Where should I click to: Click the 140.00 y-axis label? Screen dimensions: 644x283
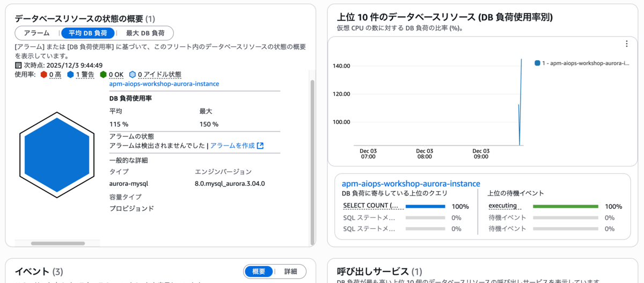tap(342, 66)
